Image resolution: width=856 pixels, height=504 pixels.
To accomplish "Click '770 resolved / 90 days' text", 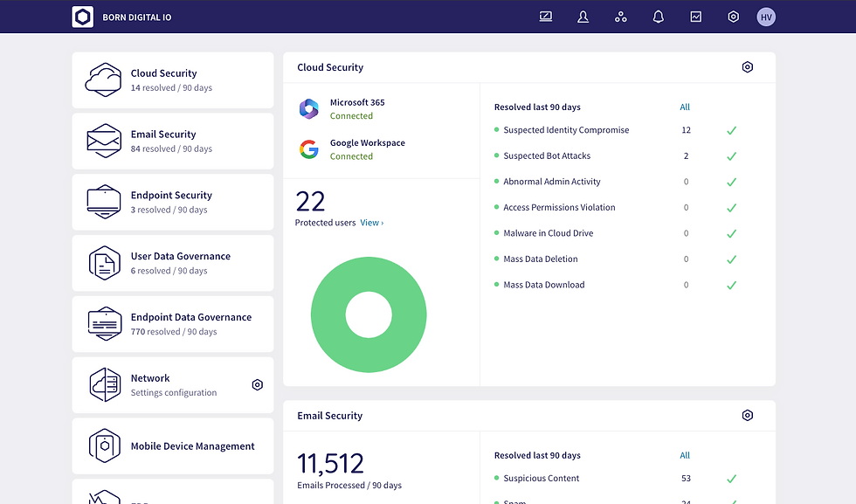I will 174,331.
